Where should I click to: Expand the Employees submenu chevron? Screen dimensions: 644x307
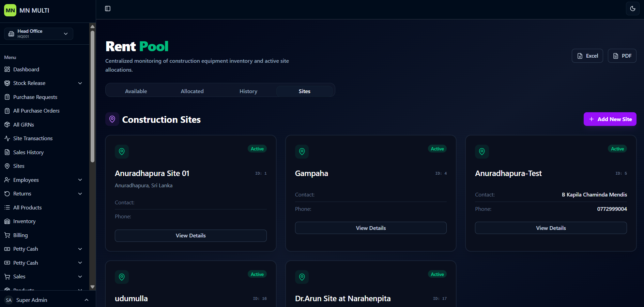tap(80, 180)
